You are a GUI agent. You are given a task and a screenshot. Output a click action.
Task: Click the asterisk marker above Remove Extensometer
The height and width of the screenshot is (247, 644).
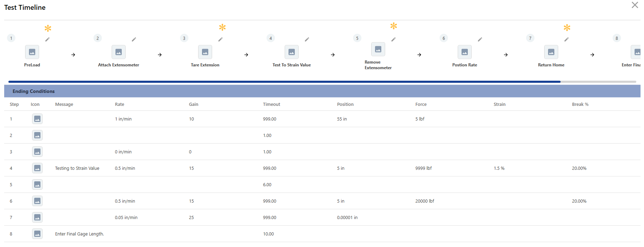394,26
